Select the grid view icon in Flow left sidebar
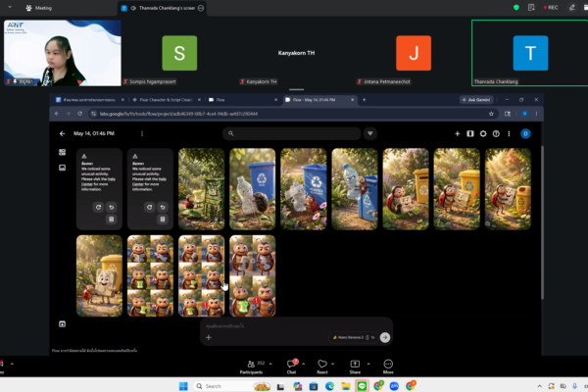The image size is (588, 392). click(63, 152)
